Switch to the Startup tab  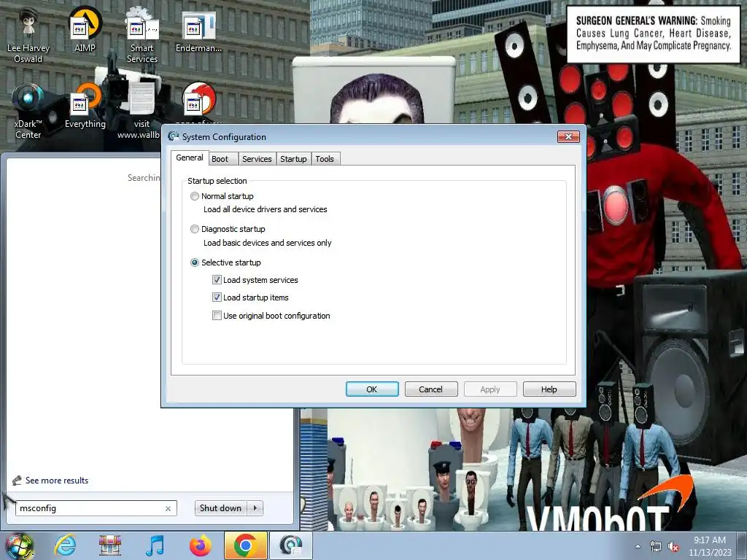(x=293, y=159)
